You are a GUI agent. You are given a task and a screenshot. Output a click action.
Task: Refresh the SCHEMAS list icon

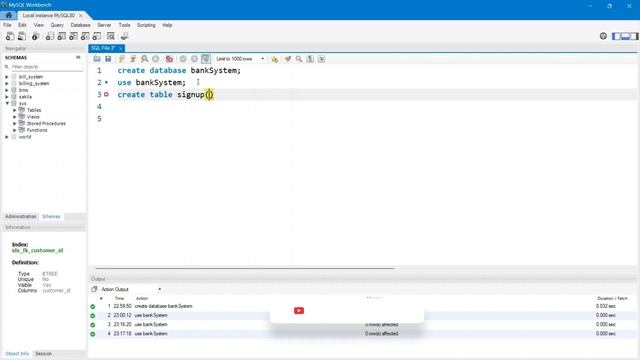[x=78, y=58]
